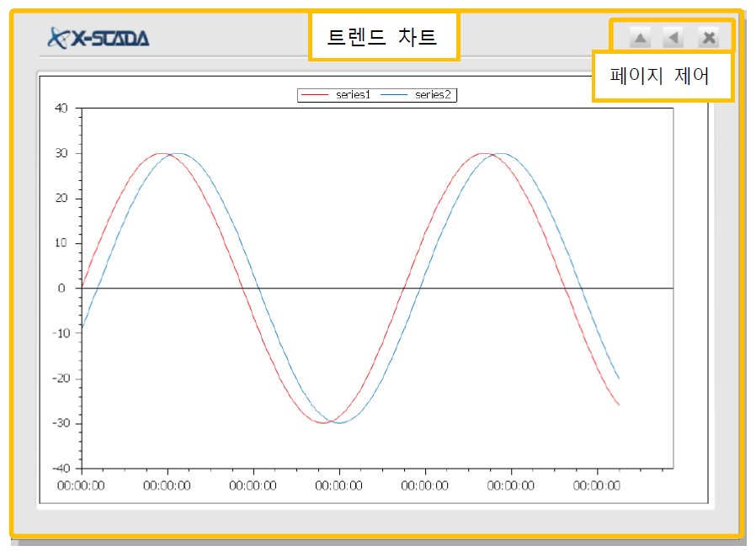Click the y-axis label 30
The width and height of the screenshot is (756, 551).
(61, 153)
